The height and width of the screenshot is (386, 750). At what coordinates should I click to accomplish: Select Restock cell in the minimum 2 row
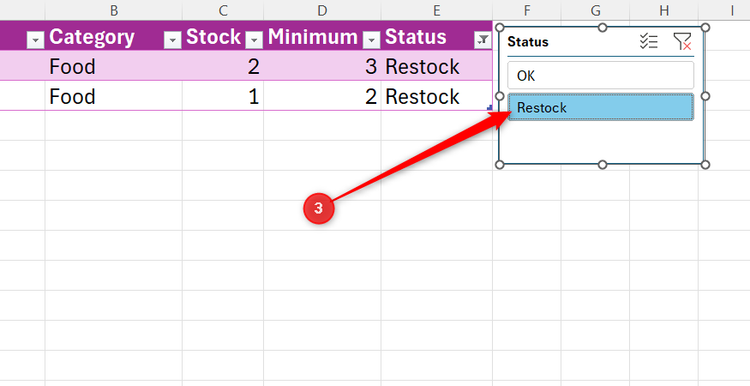(437, 96)
